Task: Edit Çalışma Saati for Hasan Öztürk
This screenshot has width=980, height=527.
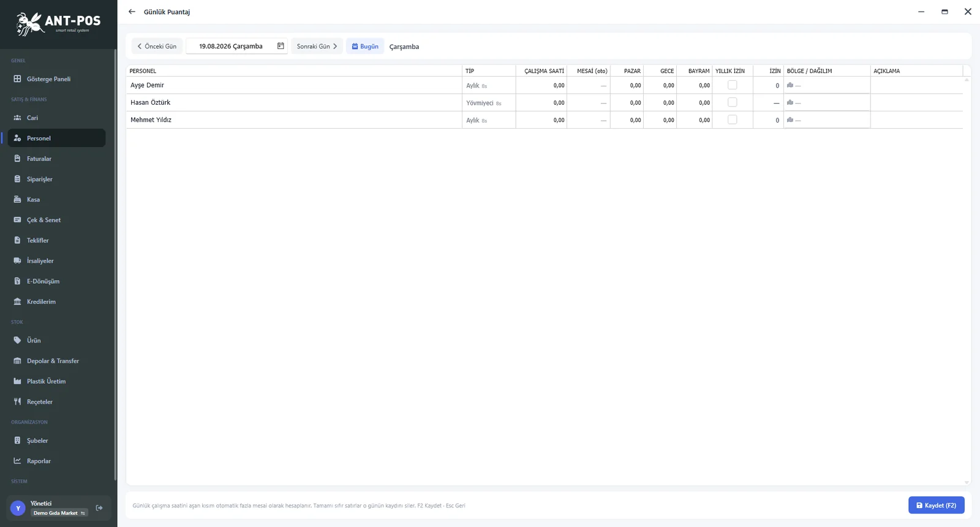Action: (x=541, y=102)
